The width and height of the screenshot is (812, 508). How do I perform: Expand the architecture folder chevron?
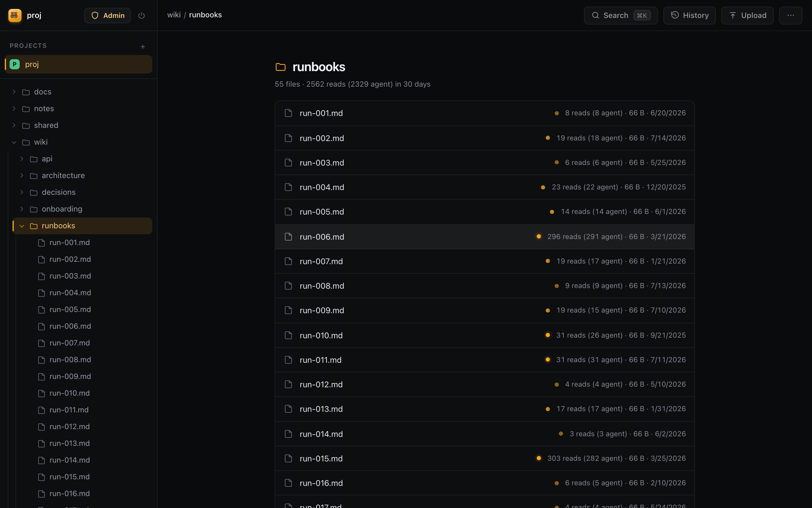[22, 175]
